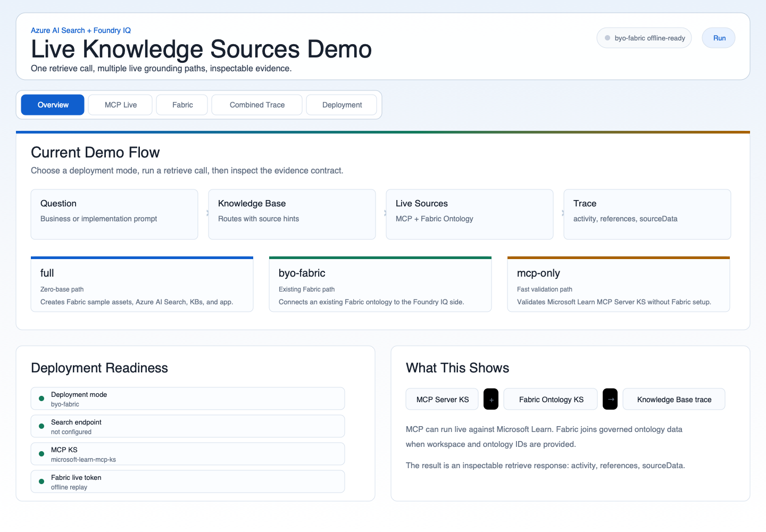Go to the Deployment tab

click(x=342, y=105)
